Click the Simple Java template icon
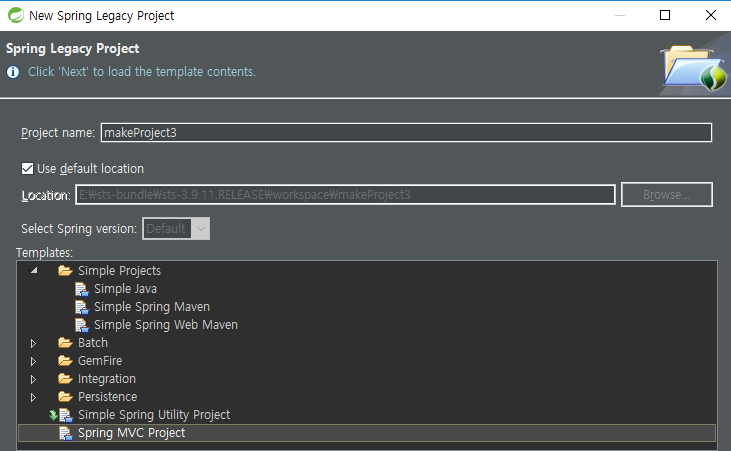 (x=82, y=289)
